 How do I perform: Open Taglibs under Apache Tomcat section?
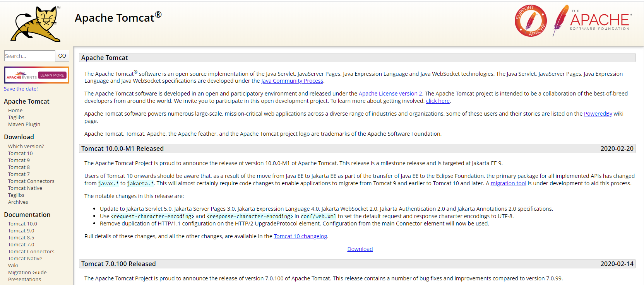16,117
